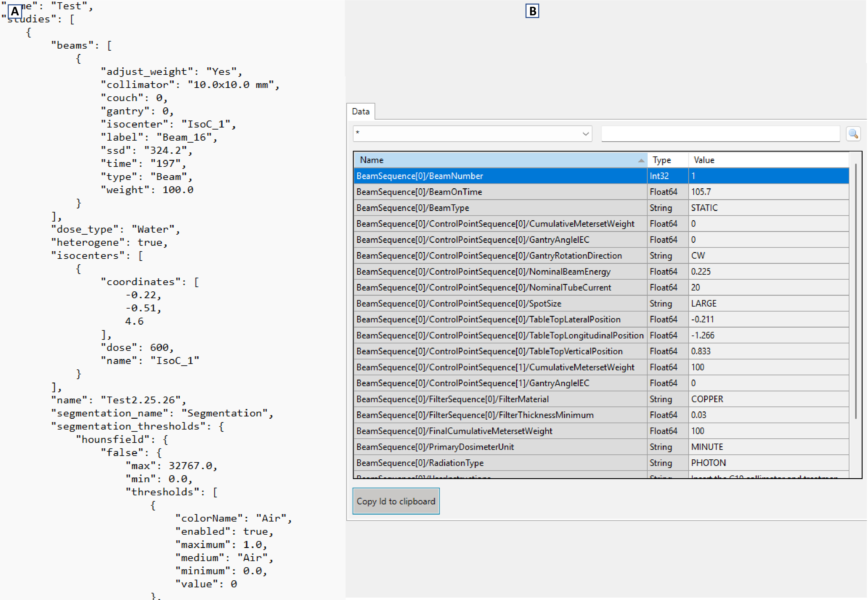Click the "label": "Beam_16" line
Viewport: 868px width, 600px height.
pos(159,137)
